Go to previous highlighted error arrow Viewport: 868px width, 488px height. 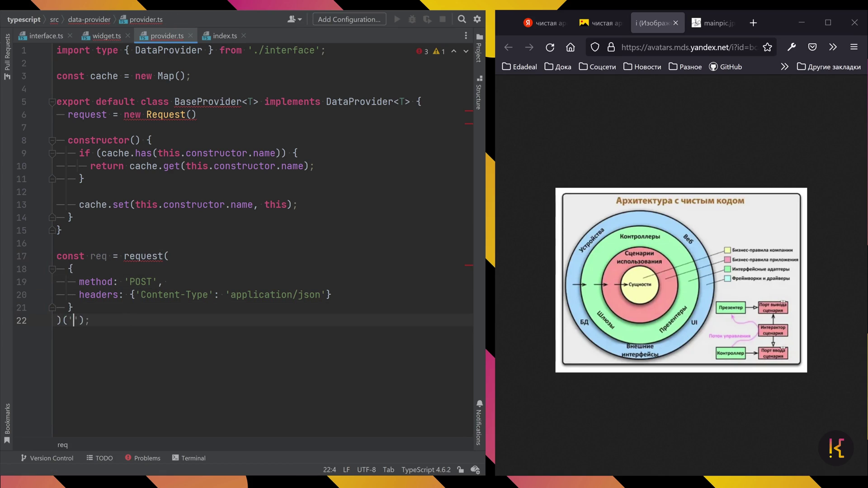453,52
